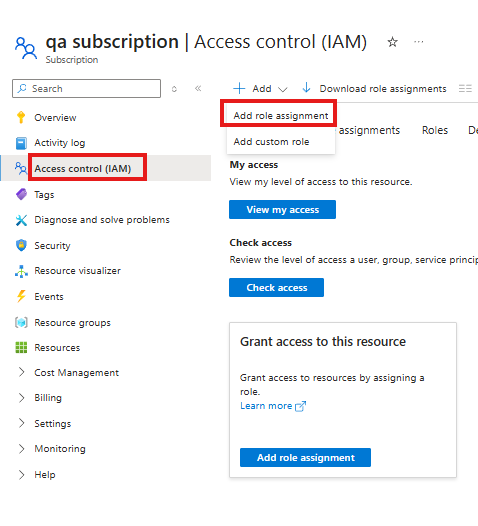Click the green Resources grid icon
The height and width of the screenshot is (526, 478).
coord(21,348)
